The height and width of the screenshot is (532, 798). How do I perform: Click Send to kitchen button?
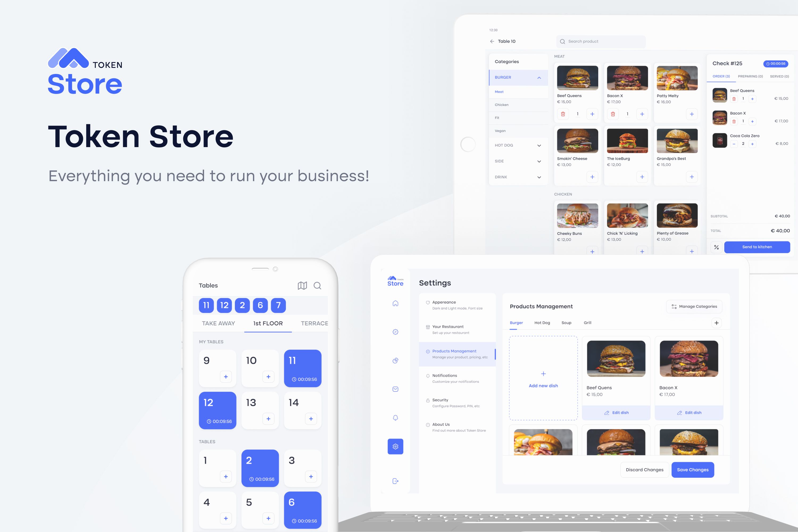click(x=758, y=246)
